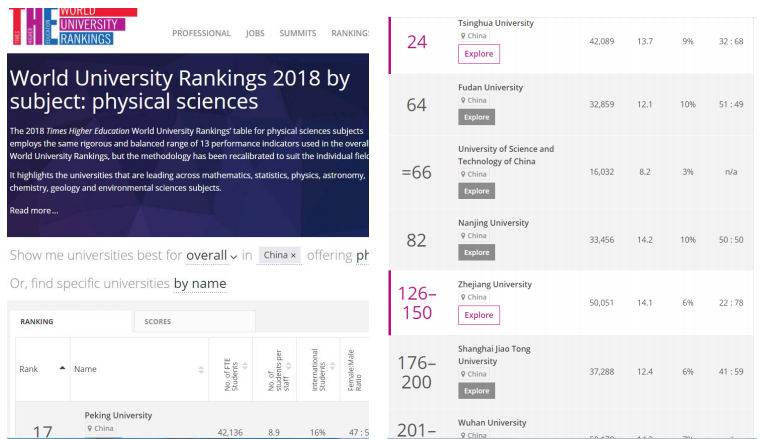Viewport: 777px width, 439px height.
Task: Sort the table by Rank
Action: pos(43,369)
